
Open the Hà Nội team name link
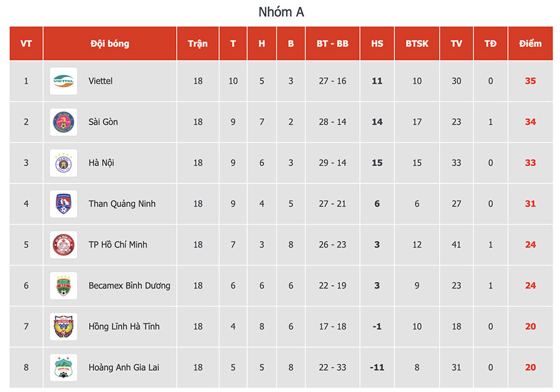[x=101, y=163]
